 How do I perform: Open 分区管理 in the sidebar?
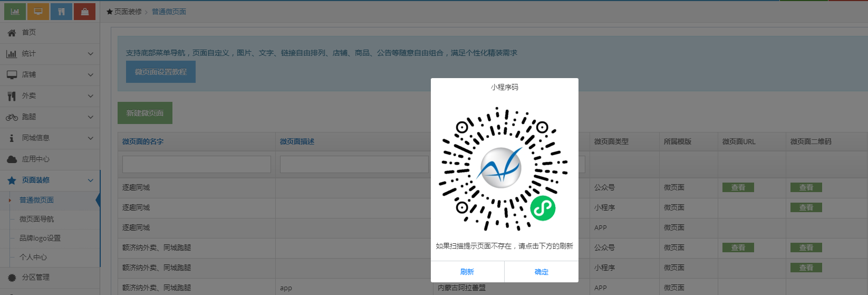pos(50,278)
